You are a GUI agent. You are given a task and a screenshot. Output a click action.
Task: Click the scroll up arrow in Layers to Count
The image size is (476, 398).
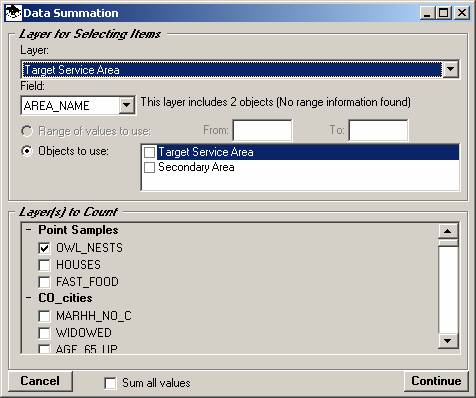pyautogui.click(x=448, y=231)
